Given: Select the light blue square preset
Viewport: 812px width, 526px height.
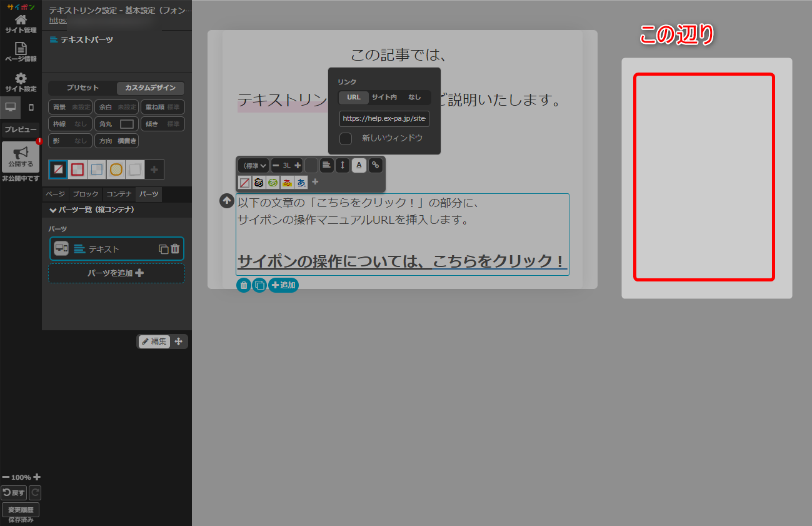Looking at the screenshot, I should click(x=96, y=169).
